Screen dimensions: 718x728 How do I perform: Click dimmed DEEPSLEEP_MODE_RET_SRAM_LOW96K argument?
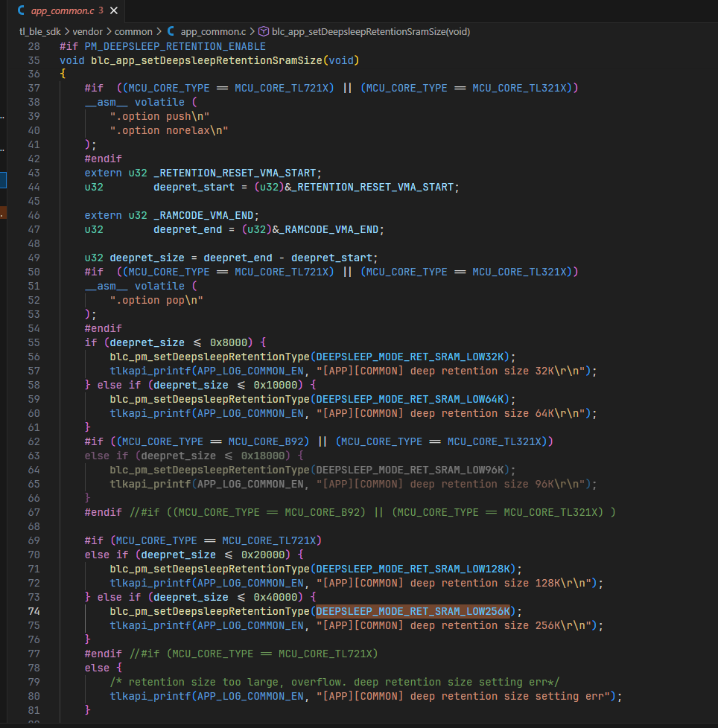point(410,470)
